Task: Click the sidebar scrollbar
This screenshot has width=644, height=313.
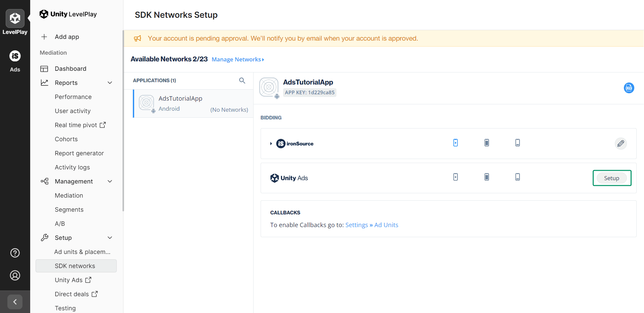Action: tap(123, 121)
